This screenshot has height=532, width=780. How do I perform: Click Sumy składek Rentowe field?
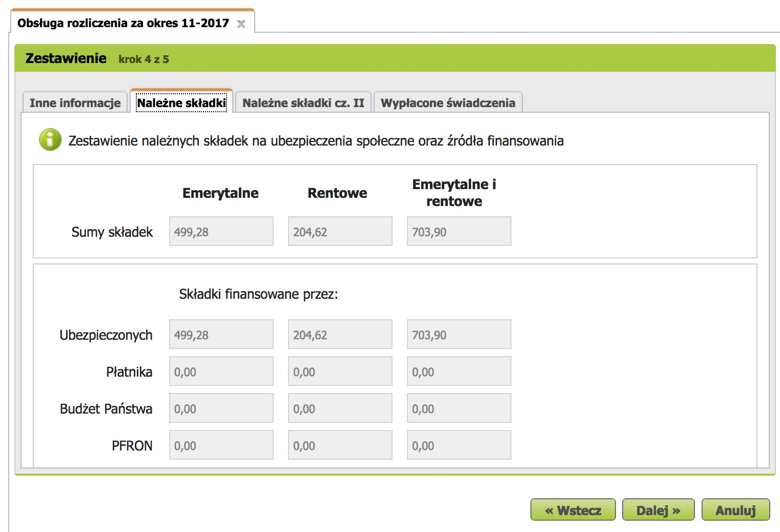[340, 231]
